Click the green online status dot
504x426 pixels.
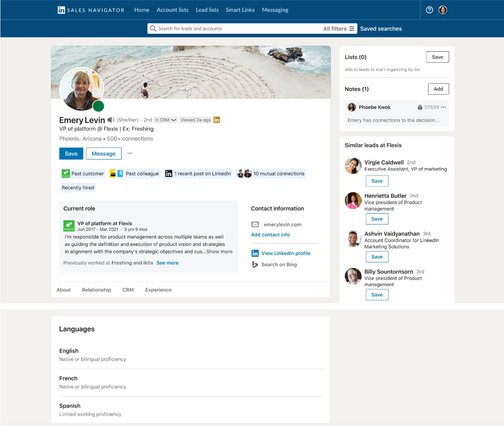click(99, 106)
